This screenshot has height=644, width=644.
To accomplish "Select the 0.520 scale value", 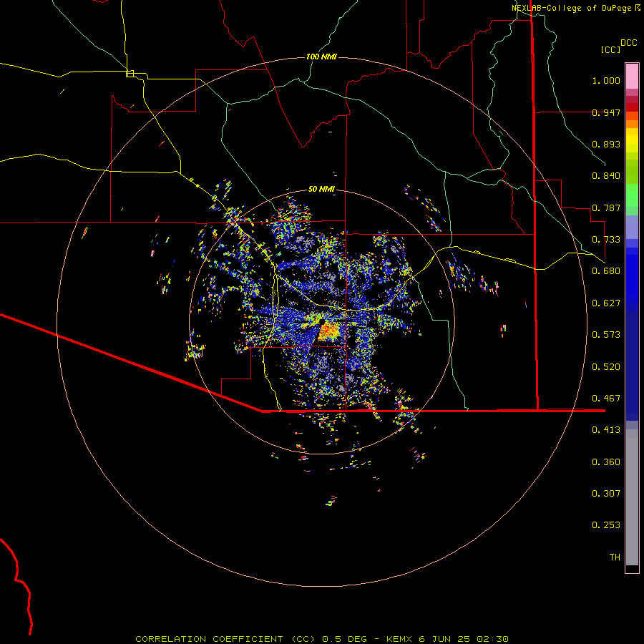I will click(606, 367).
